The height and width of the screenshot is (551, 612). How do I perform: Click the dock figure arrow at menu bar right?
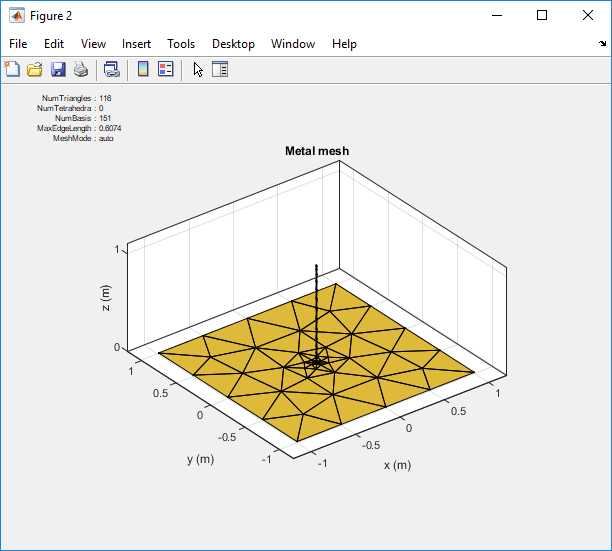[x=602, y=44]
